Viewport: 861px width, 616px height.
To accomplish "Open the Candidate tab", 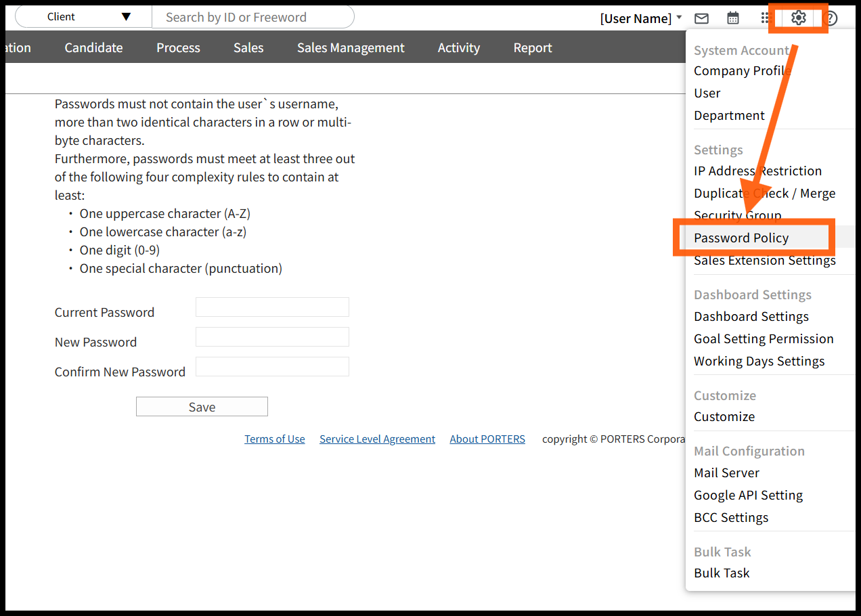I will [x=93, y=47].
